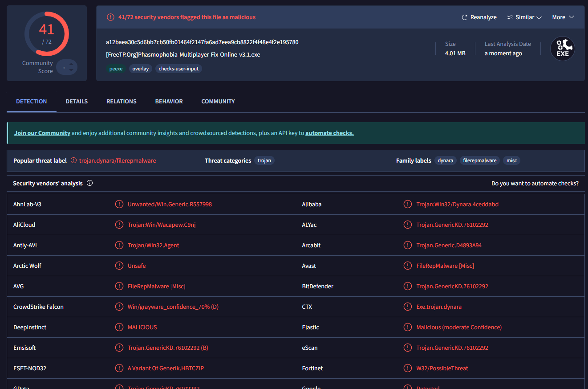Click the DeepInstinct MALICIOUS result
Image resolution: width=588 pixels, height=389 pixels.
[x=142, y=327]
